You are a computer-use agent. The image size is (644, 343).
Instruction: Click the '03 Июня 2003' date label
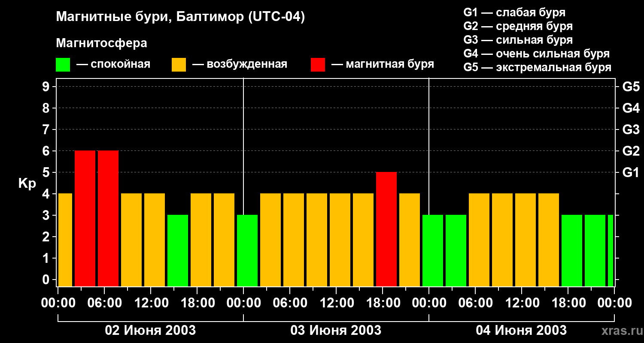[336, 331]
